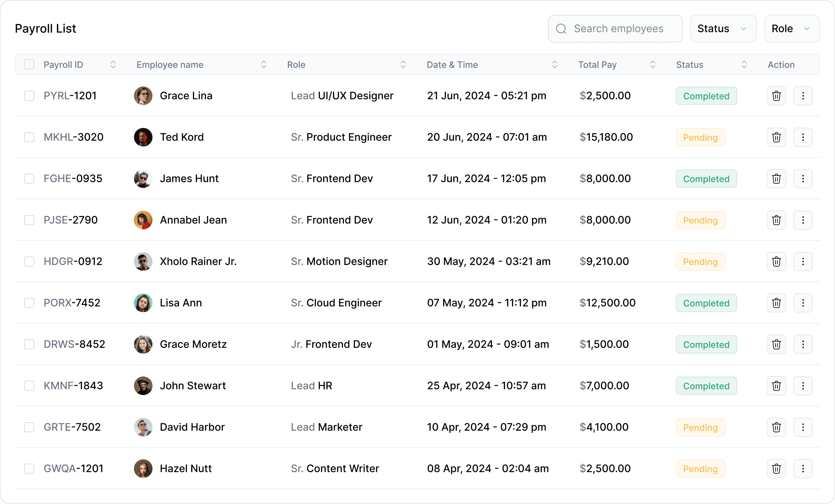The height and width of the screenshot is (504, 835).
Task: Sort by Date & Time column
Action: click(554, 64)
